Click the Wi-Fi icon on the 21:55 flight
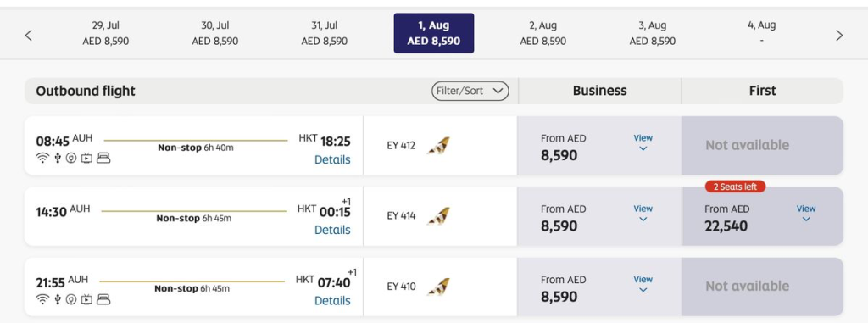The height and width of the screenshot is (323, 868). click(42, 300)
